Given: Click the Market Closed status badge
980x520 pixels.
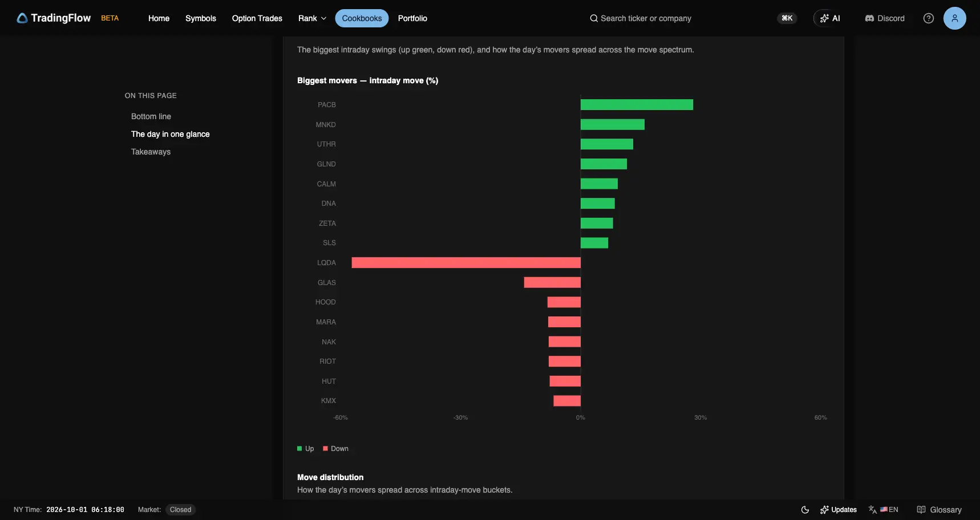Looking at the screenshot, I should click(180, 510).
